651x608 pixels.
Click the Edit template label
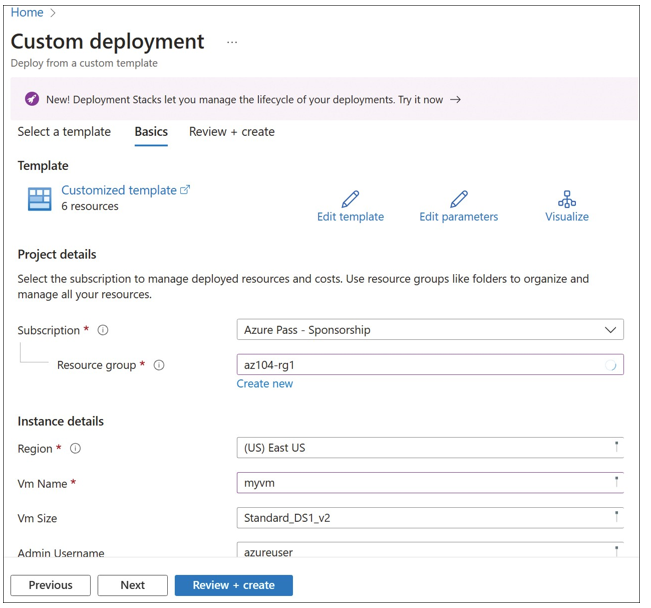pos(350,217)
